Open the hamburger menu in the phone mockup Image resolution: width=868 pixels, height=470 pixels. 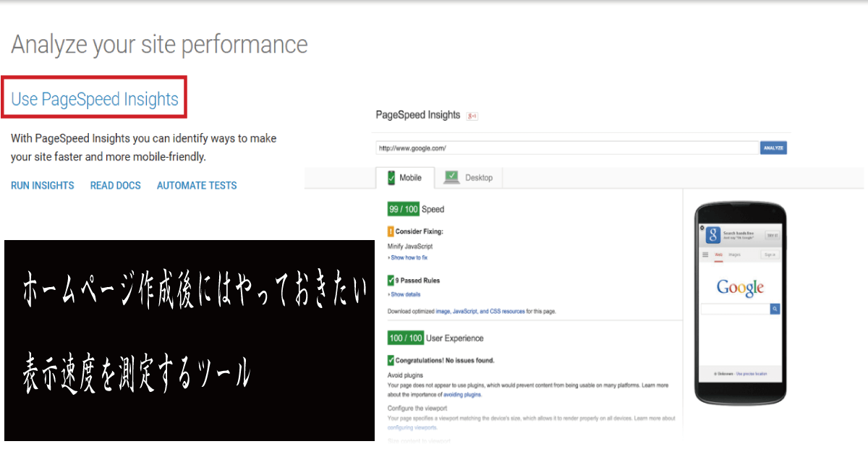[x=705, y=255]
